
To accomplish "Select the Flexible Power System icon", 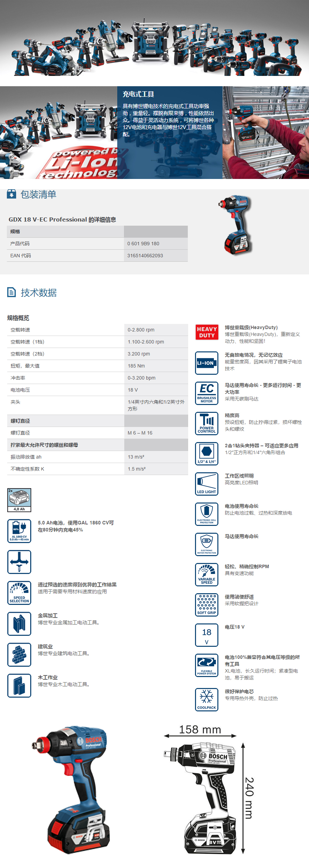I will pyautogui.click(x=207, y=665).
